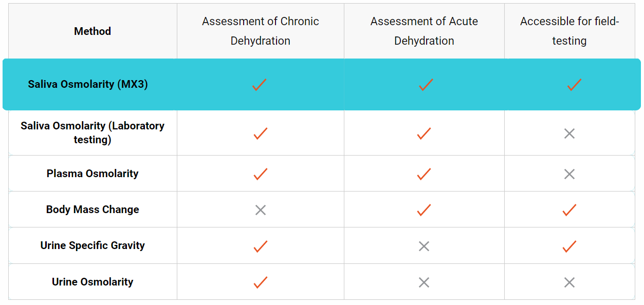Click Plasma Osmolarity chronic dehydration checkmark

[261, 174]
